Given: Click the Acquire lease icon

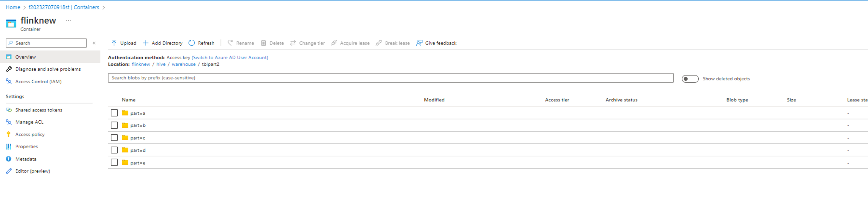Looking at the screenshot, I should [x=334, y=43].
